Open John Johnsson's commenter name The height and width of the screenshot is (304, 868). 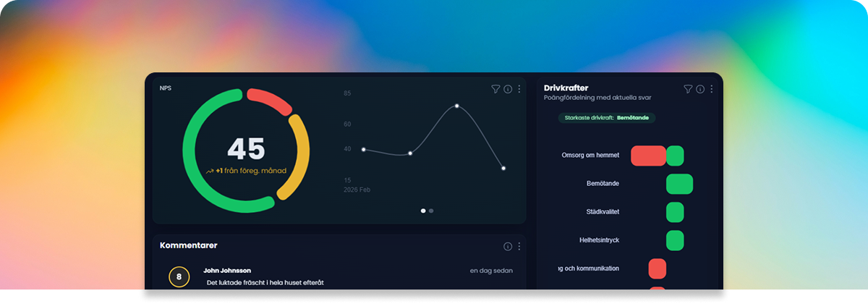click(x=227, y=271)
